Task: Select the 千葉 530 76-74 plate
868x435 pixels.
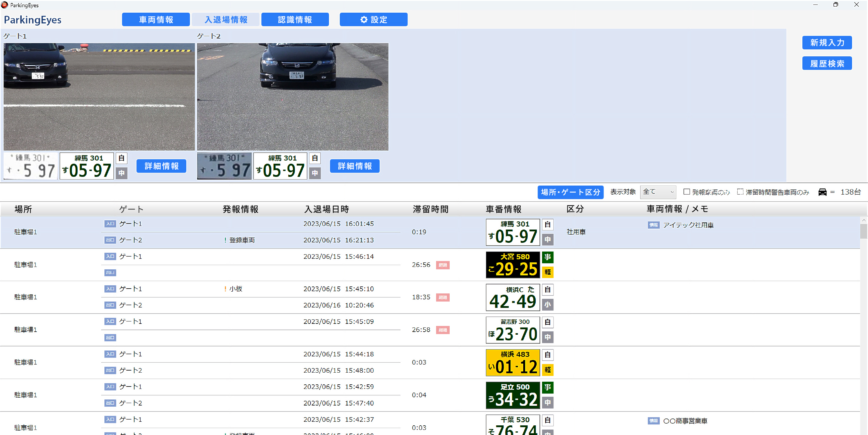Action: (513, 425)
